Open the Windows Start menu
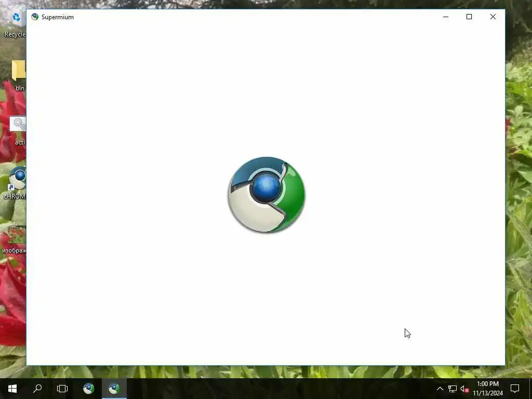This screenshot has width=532, height=399. 12,389
